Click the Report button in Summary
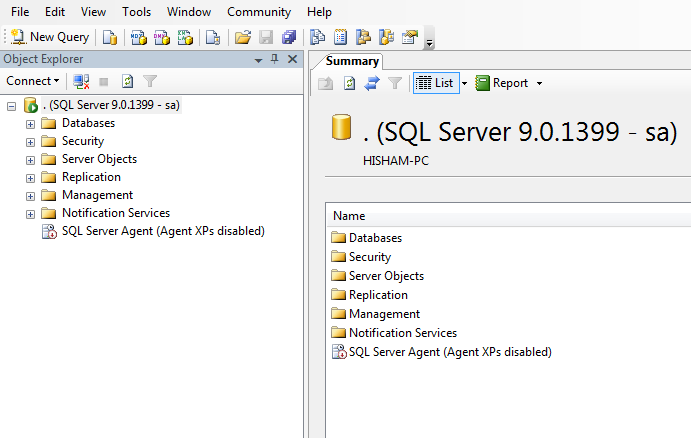Screen dimensions: 691x438 point(502,83)
